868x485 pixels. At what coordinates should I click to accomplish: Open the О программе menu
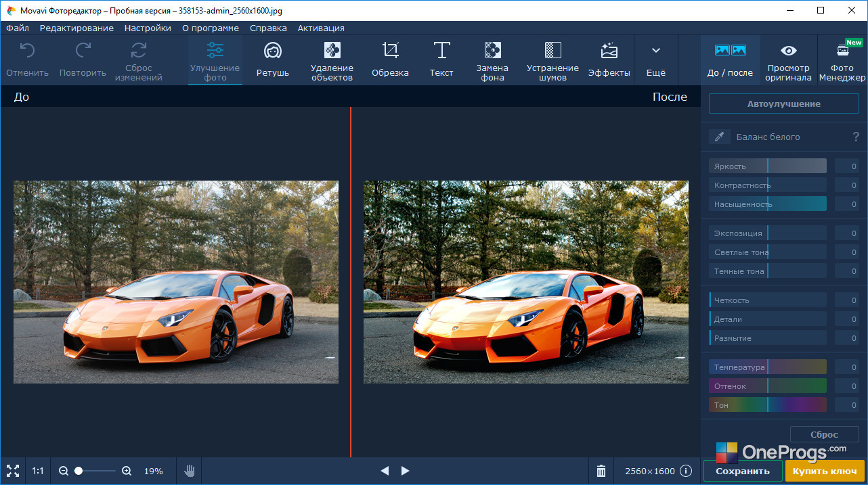point(211,28)
